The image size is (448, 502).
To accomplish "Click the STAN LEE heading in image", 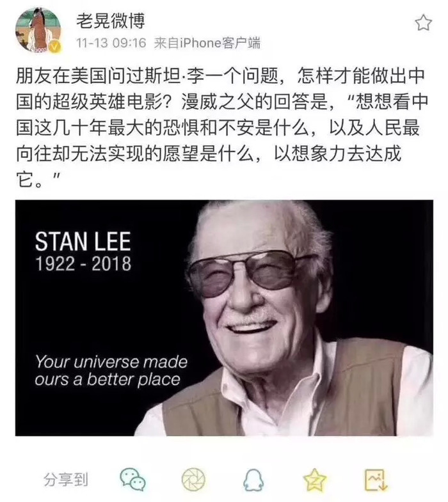I will point(83,241).
